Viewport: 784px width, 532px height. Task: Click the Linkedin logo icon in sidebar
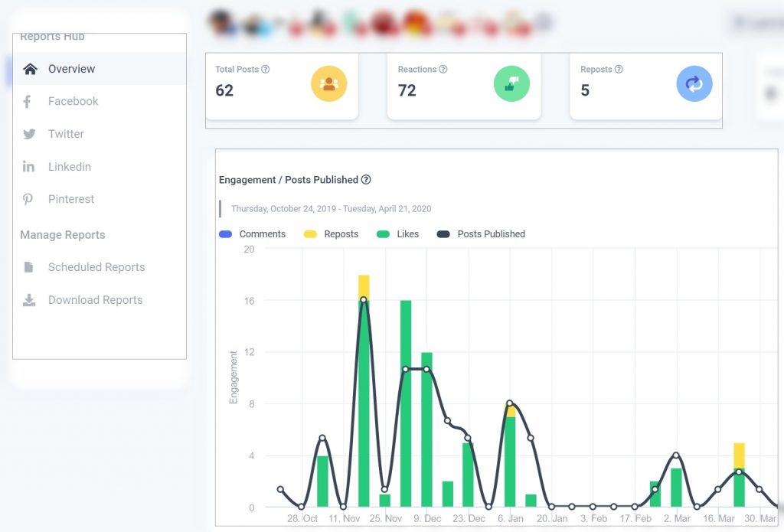click(x=28, y=167)
